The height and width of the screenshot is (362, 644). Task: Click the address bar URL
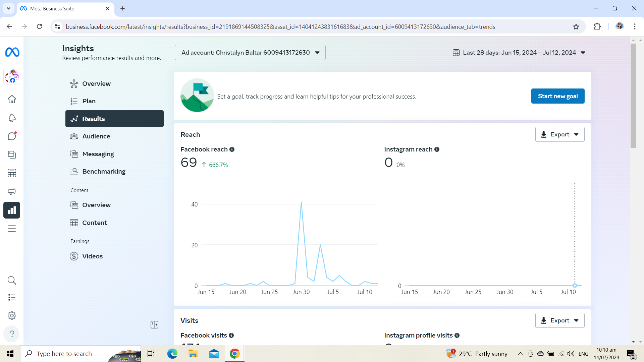[280, 26]
